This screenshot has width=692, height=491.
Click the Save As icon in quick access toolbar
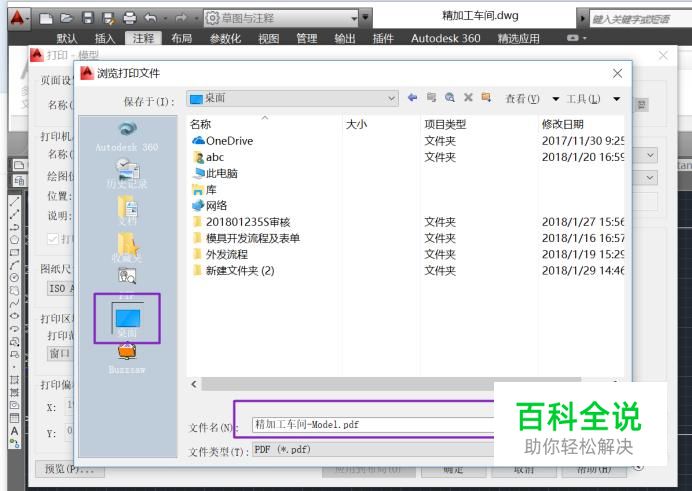[x=109, y=19]
